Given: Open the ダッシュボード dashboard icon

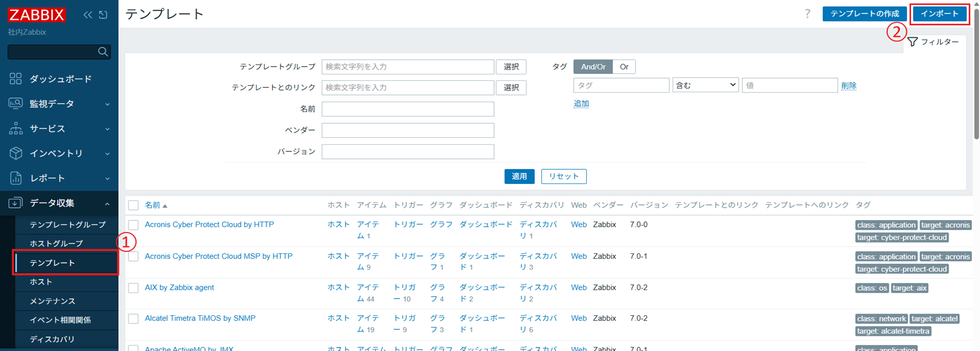Looking at the screenshot, I should [16, 79].
